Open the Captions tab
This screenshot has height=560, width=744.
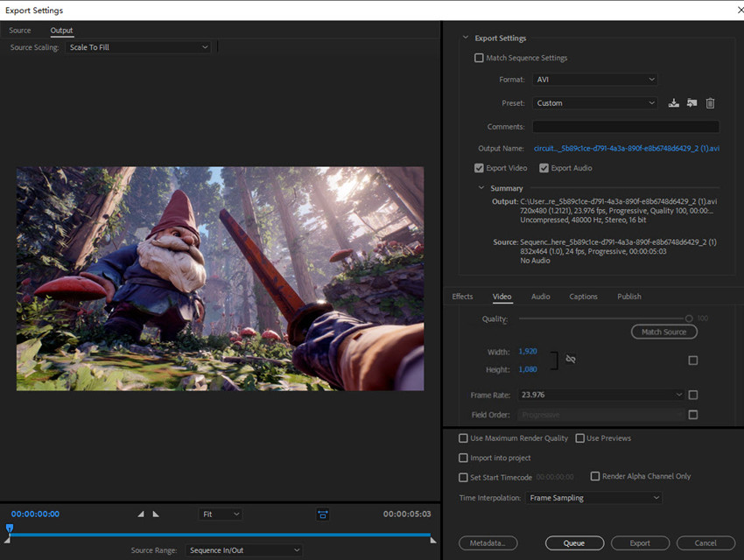(584, 297)
